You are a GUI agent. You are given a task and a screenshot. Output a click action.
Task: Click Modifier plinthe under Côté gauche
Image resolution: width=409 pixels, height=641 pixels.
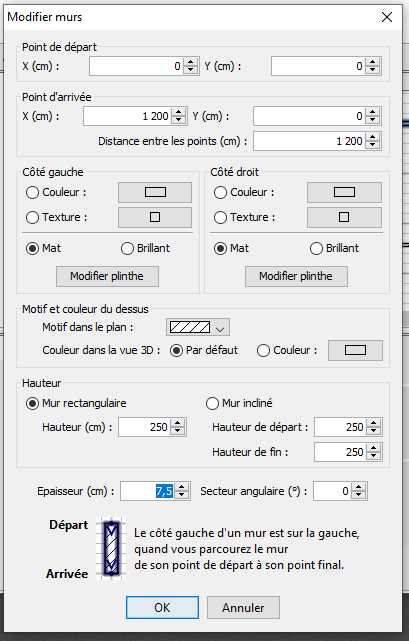coord(107,276)
